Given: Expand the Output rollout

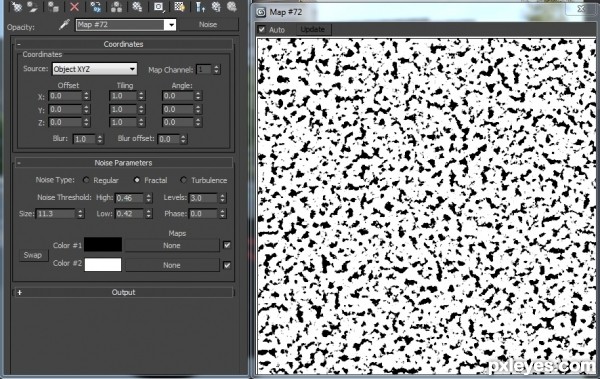Looking at the screenshot, I should tap(20, 292).
